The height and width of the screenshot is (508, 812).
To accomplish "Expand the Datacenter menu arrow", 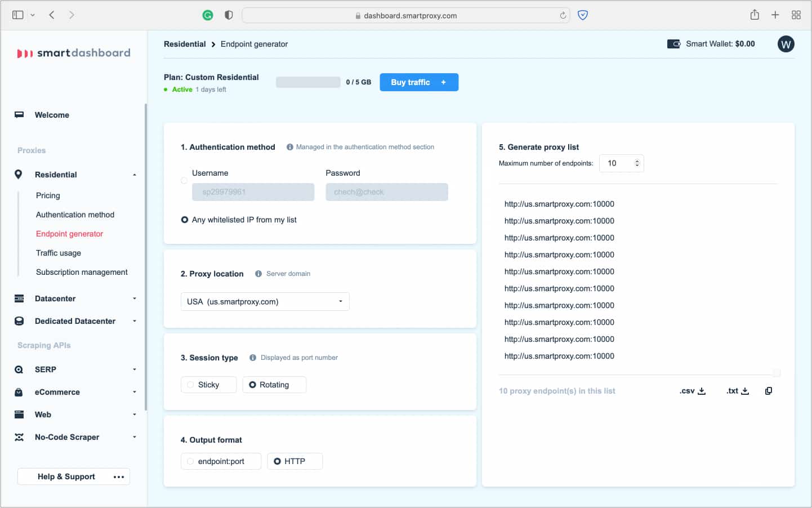I will [135, 298].
